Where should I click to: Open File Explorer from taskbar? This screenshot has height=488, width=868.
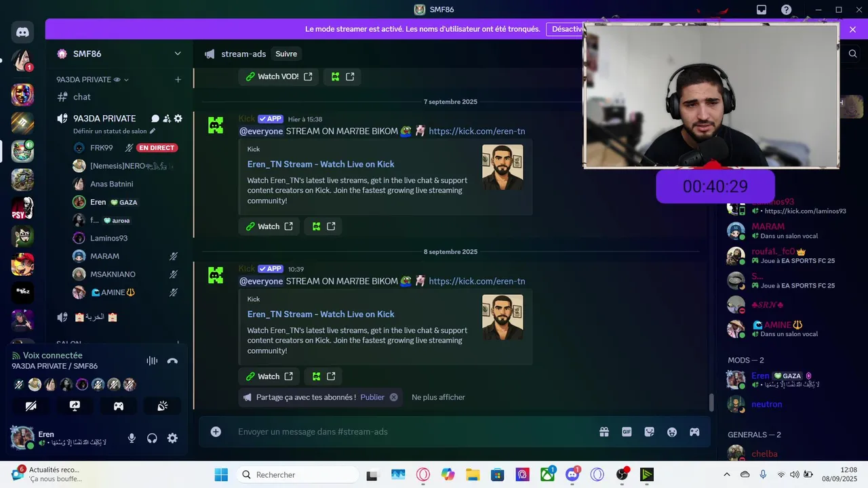tap(473, 474)
